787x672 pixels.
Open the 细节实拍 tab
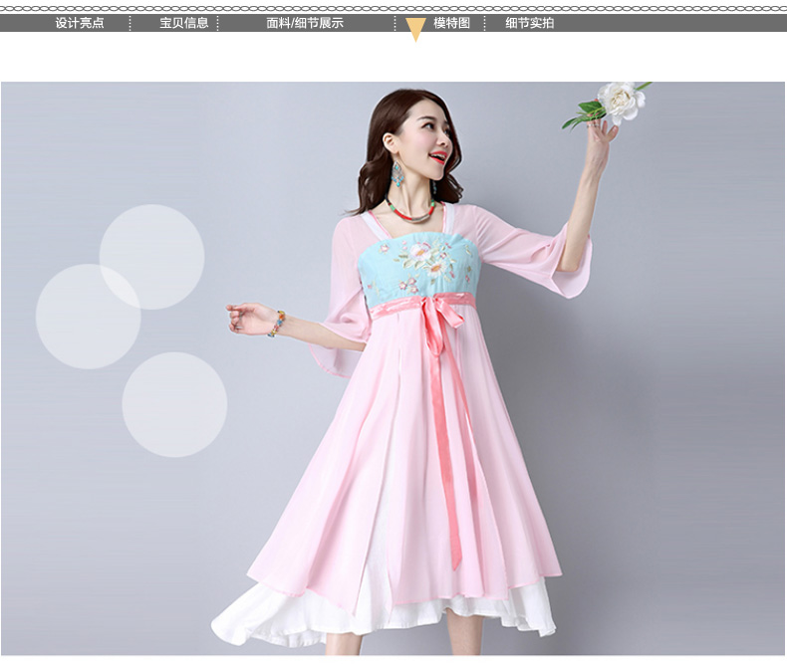pyautogui.click(x=530, y=23)
